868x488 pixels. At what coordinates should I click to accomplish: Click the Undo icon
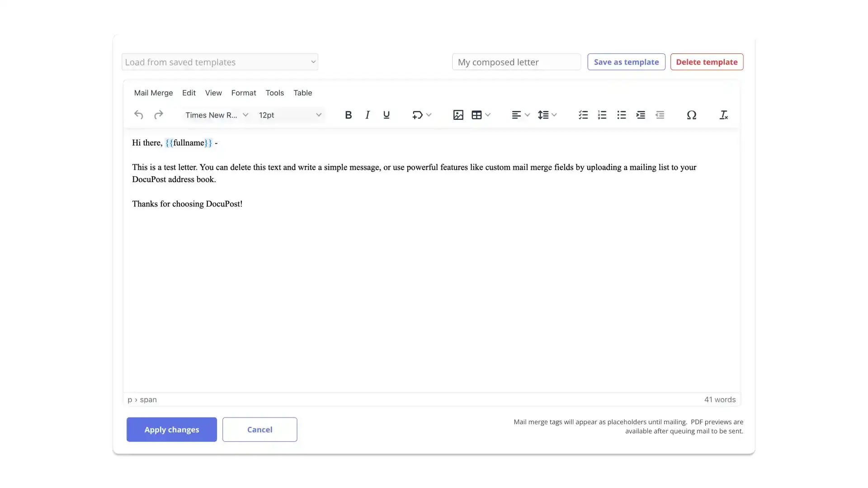click(138, 114)
